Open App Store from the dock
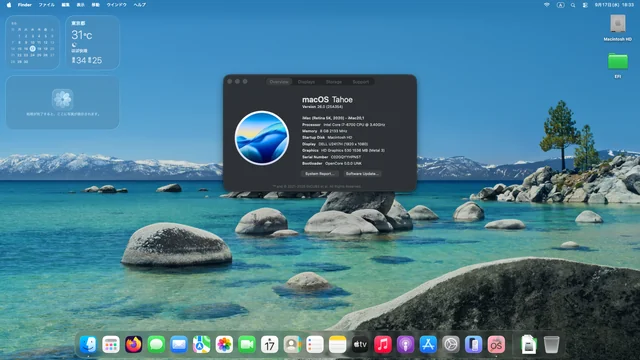Image resolution: width=640 pixels, height=360 pixels. pos(428,344)
